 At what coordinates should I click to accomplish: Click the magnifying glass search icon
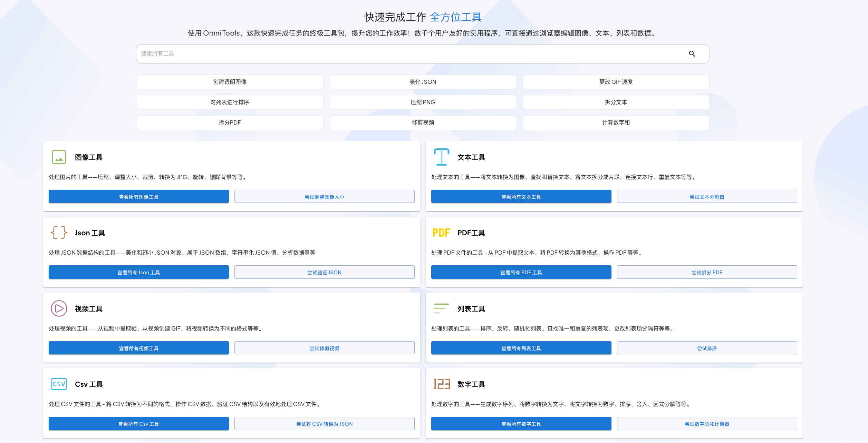point(692,54)
